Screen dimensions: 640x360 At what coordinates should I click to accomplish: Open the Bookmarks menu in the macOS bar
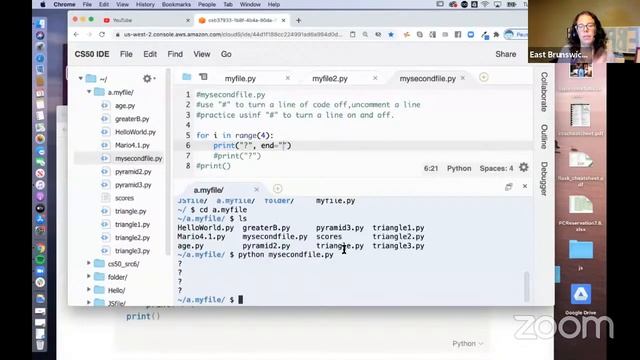[176, 4]
